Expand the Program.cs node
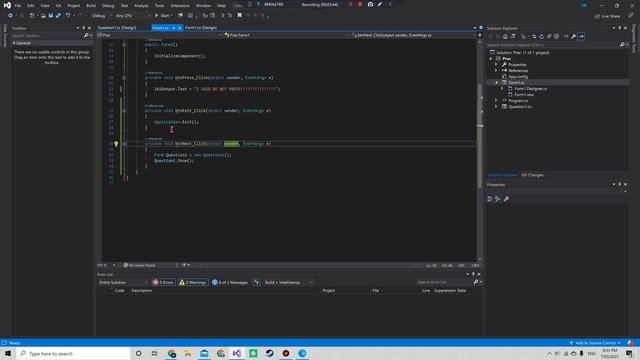Screen dimensions: 640x360 pos(496,100)
